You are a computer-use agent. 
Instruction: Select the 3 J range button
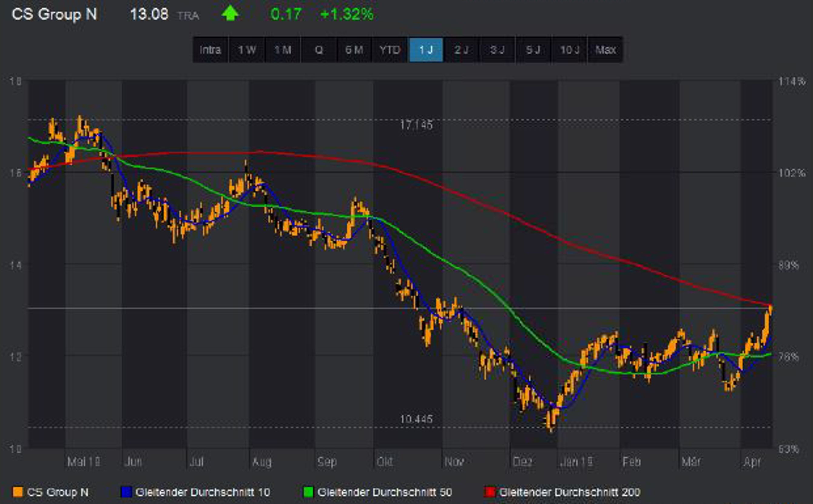coord(498,50)
